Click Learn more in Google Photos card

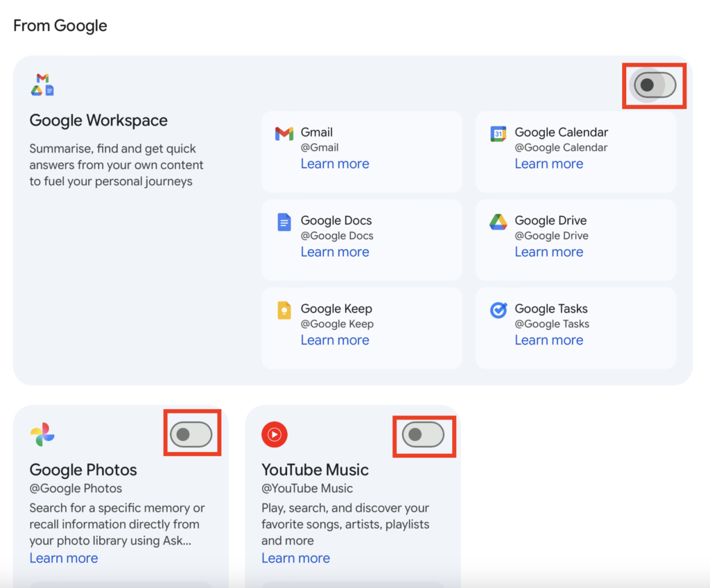pos(64,558)
